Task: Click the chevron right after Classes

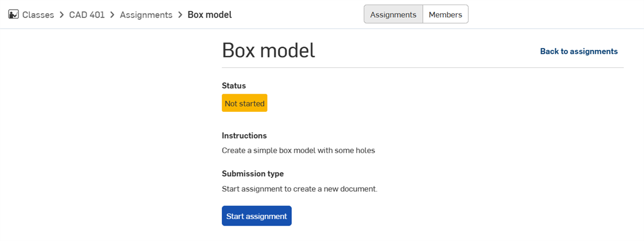Action: point(61,15)
